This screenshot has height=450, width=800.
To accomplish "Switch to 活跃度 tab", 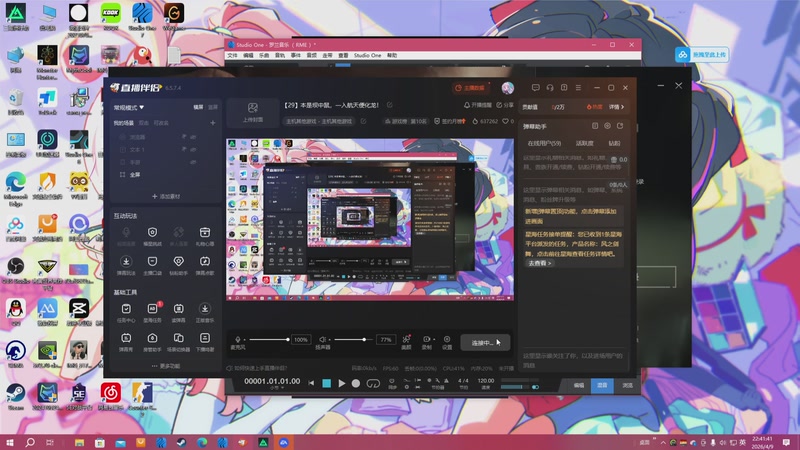I will pyautogui.click(x=585, y=143).
